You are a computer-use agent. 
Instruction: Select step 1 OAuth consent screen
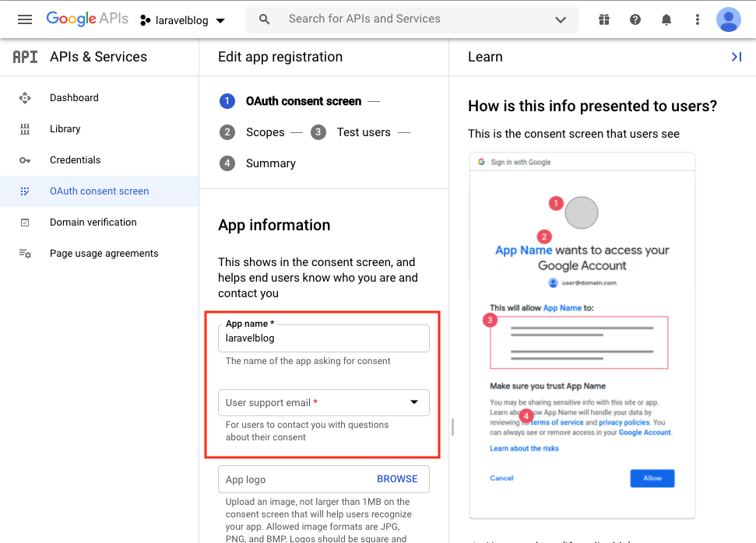coord(290,101)
